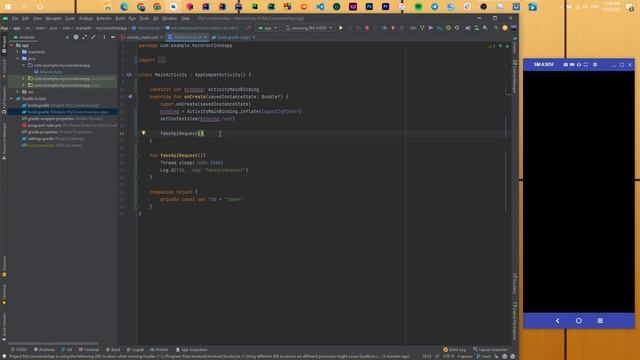Open the Terminal tool tab
The image size is (640, 360).
coord(89,350)
